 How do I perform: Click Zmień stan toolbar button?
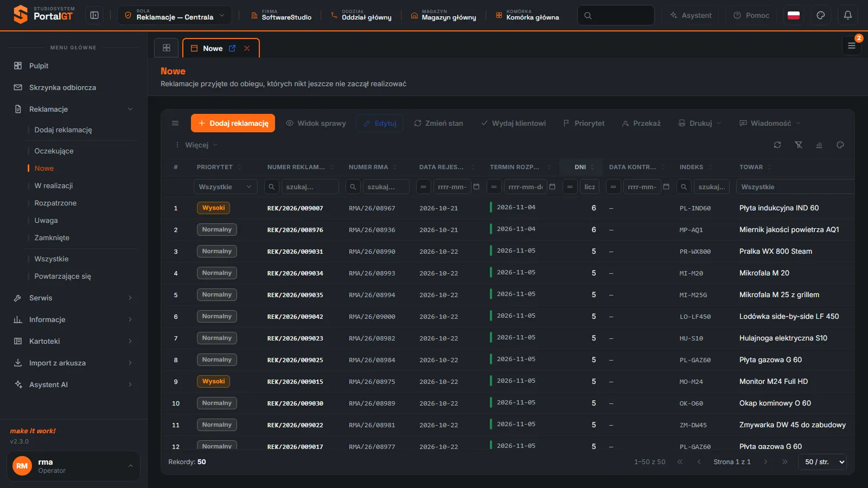[x=438, y=123]
